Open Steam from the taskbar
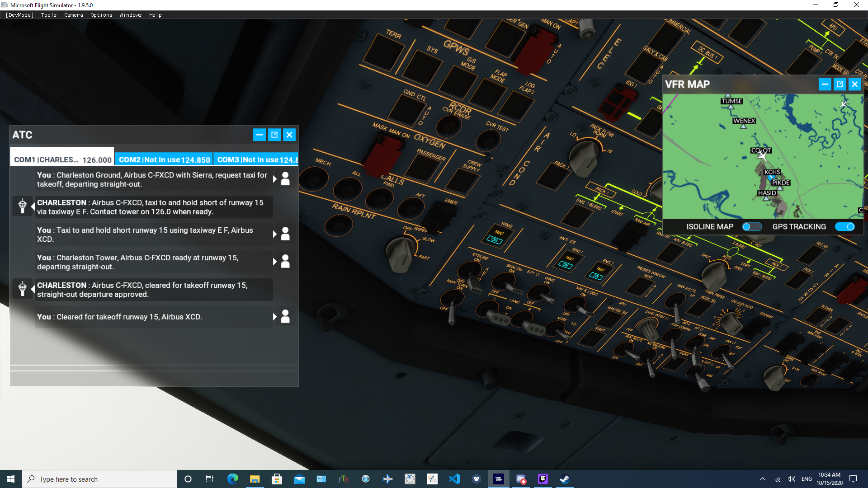 coord(565,479)
